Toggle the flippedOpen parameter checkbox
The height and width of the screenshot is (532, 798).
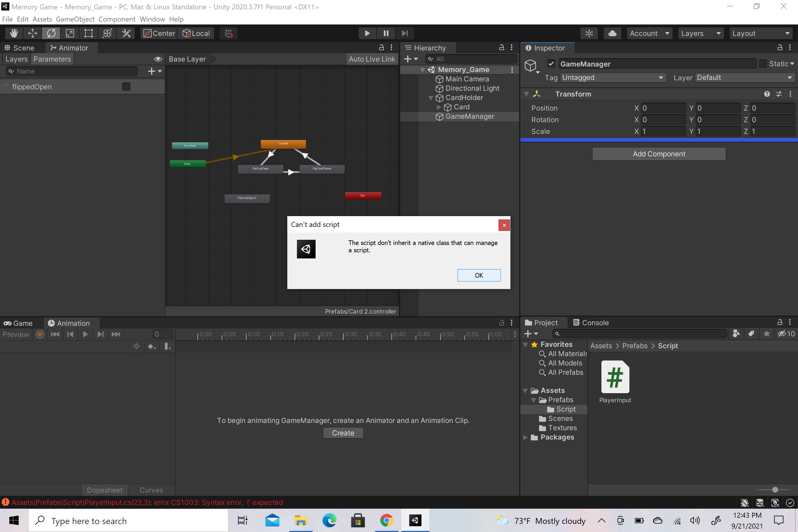click(126, 87)
